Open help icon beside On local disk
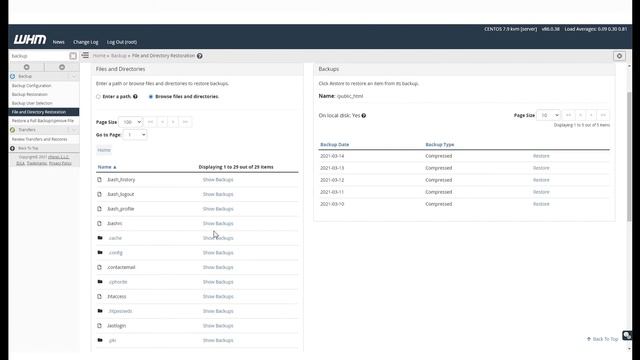640x360 pixels. tap(364, 116)
